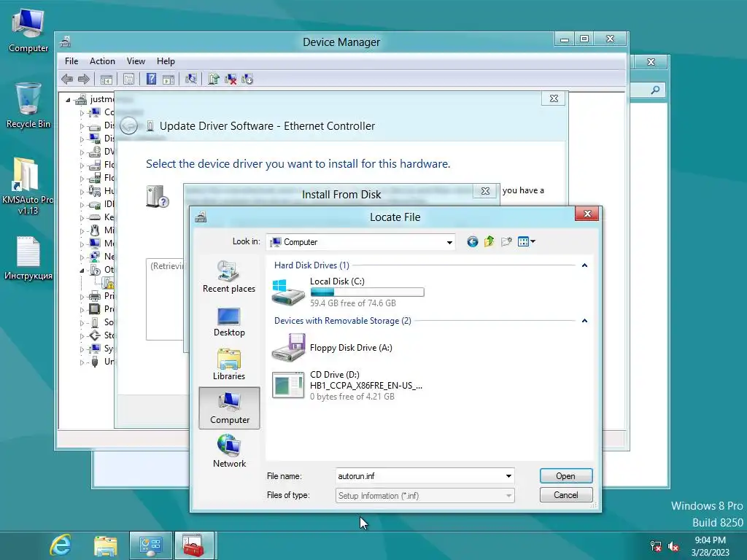Select Desktop in the Locate File sidebar

tap(229, 322)
